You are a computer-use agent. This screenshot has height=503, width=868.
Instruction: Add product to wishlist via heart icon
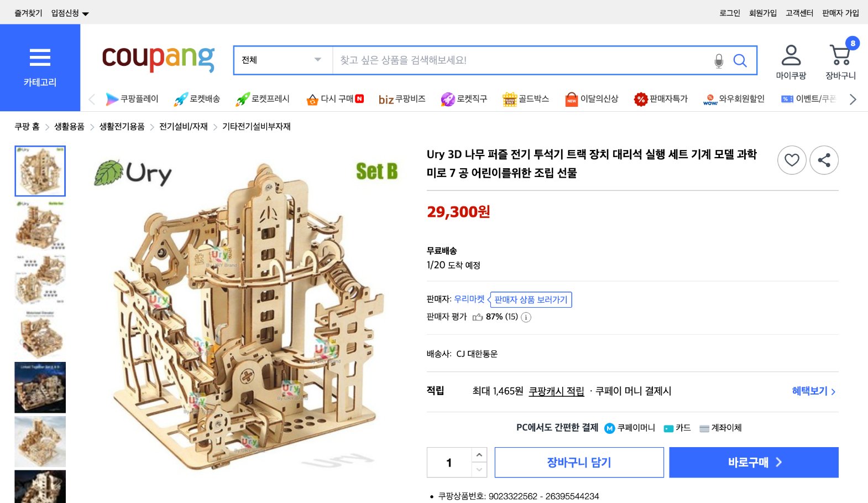792,160
